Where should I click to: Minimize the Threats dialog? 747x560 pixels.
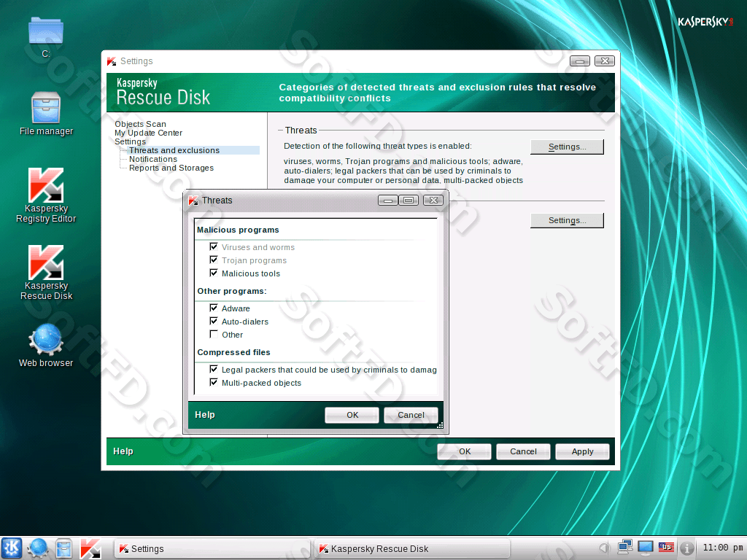[388, 200]
